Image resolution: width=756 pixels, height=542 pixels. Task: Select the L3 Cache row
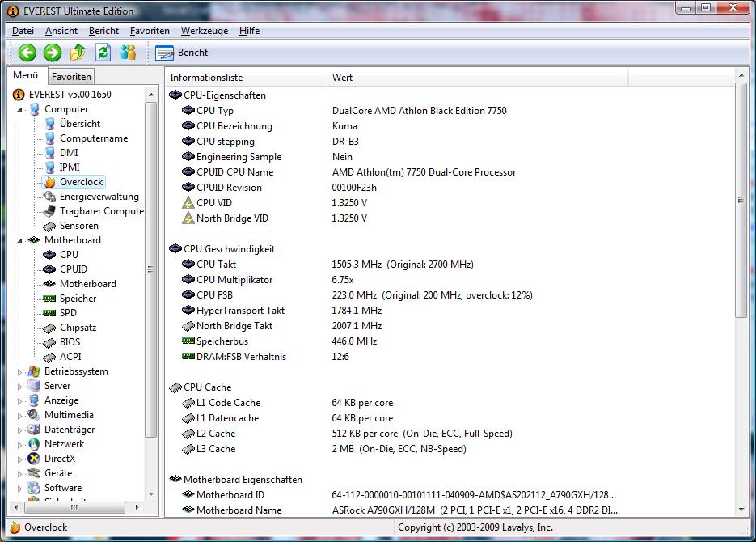(397, 449)
